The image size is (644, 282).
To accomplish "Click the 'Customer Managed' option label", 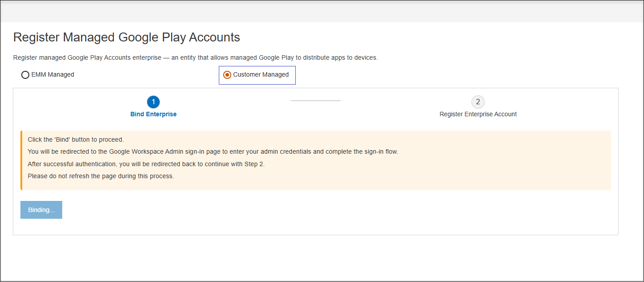I will tap(261, 75).
